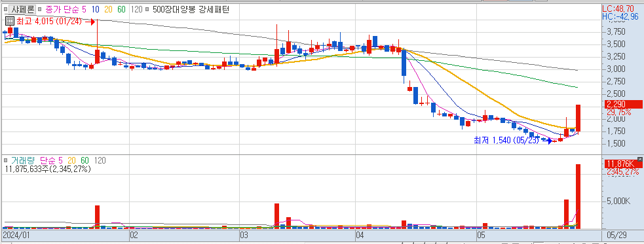Viewport: 644px width, 244px height.
Task: Click the 샤페론 stock name button
Action: tap(22, 10)
